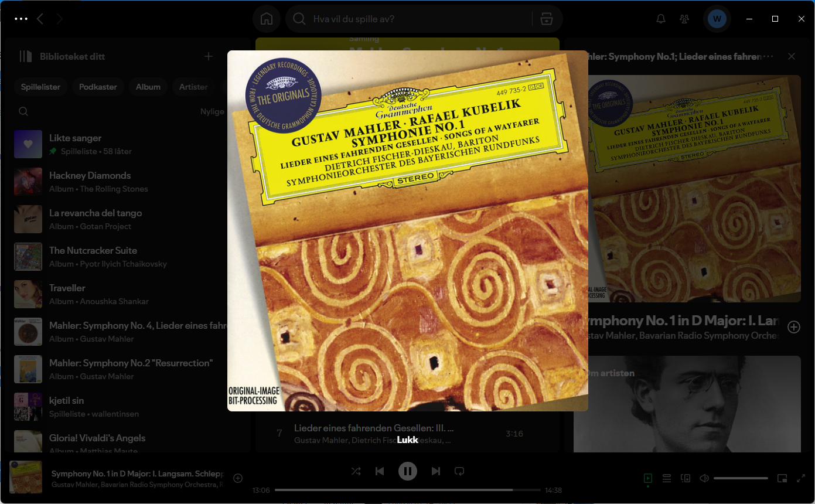815x504 pixels.
Task: Click the enlarged Mahler album cover
Action: click(408, 231)
